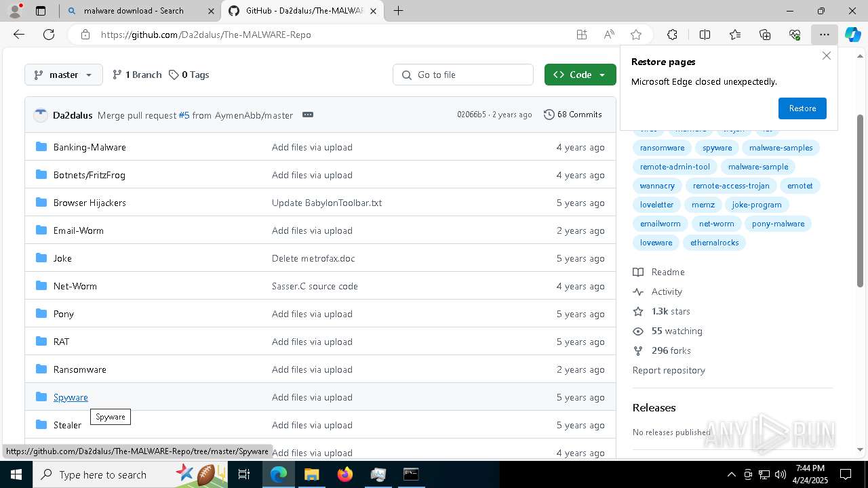Open repository Activity link
This screenshot has width=868, height=488.
[657, 291]
